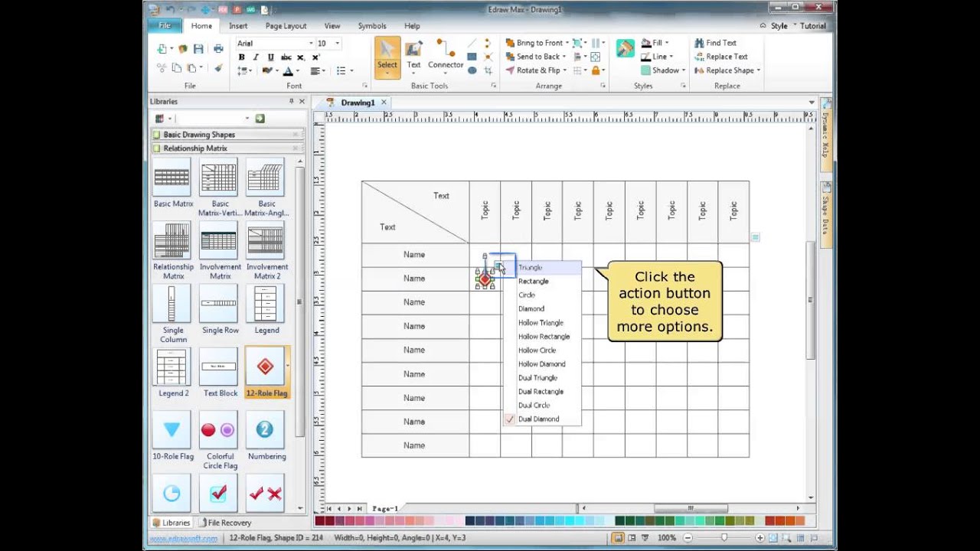The width and height of the screenshot is (980, 551).
Task: Expand the Replace Shape dropdown
Action: pos(758,70)
